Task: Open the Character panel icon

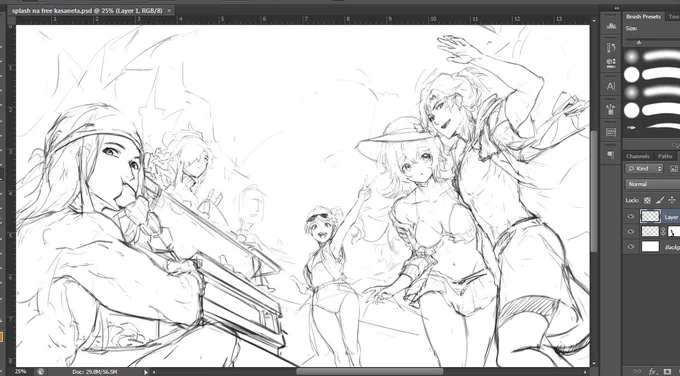Action: point(611,86)
